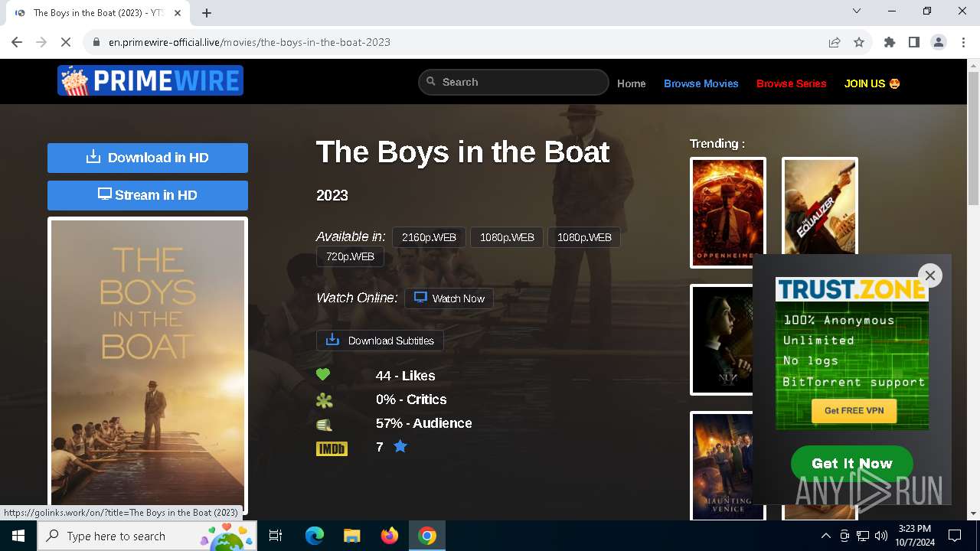Open Browse Movies menu
The width and height of the screenshot is (980, 551).
[x=701, y=83]
